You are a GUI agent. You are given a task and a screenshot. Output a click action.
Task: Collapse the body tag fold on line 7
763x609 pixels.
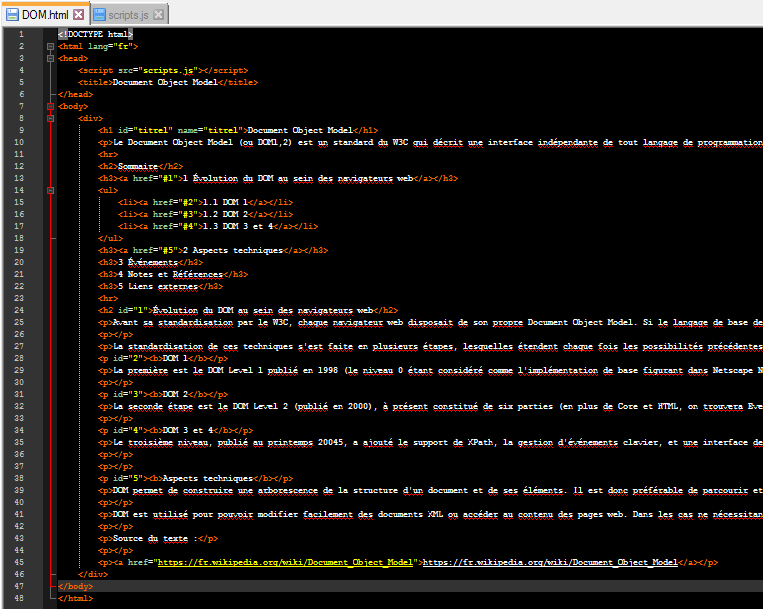click(50, 106)
